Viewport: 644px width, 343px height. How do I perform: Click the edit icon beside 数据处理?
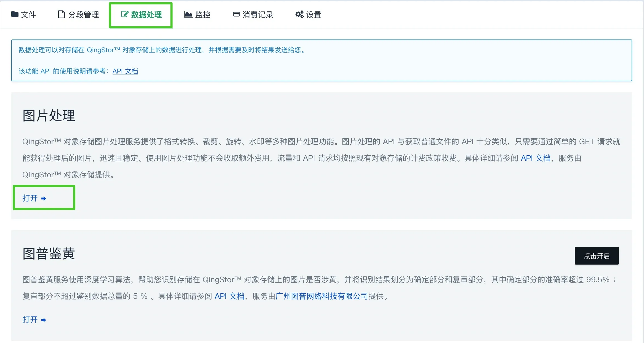(x=125, y=14)
